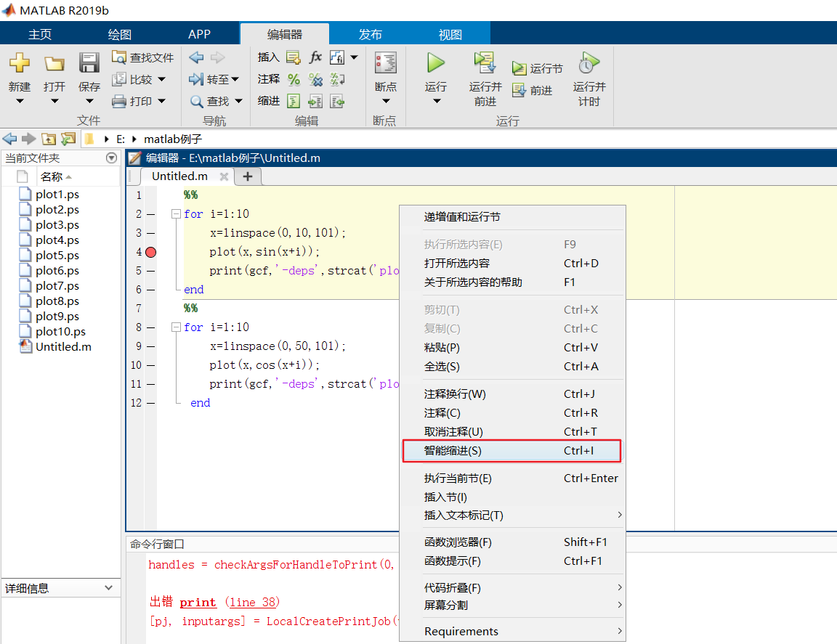The width and height of the screenshot is (837, 644).
Task: Open the dropdown arrow under 断点
Action: coord(386,101)
